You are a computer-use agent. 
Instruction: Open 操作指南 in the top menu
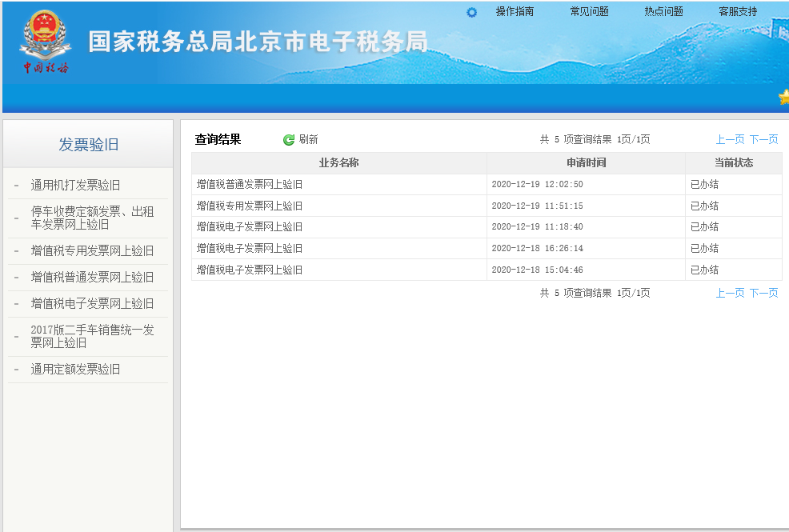tap(515, 12)
